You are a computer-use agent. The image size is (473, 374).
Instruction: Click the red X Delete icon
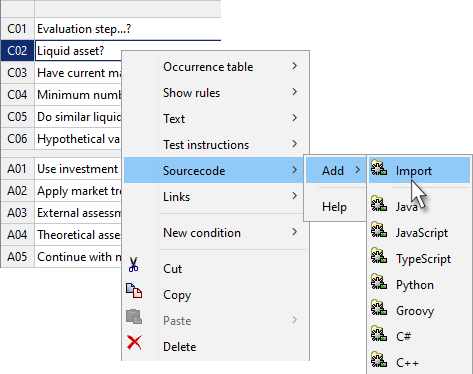pyautogui.click(x=134, y=343)
